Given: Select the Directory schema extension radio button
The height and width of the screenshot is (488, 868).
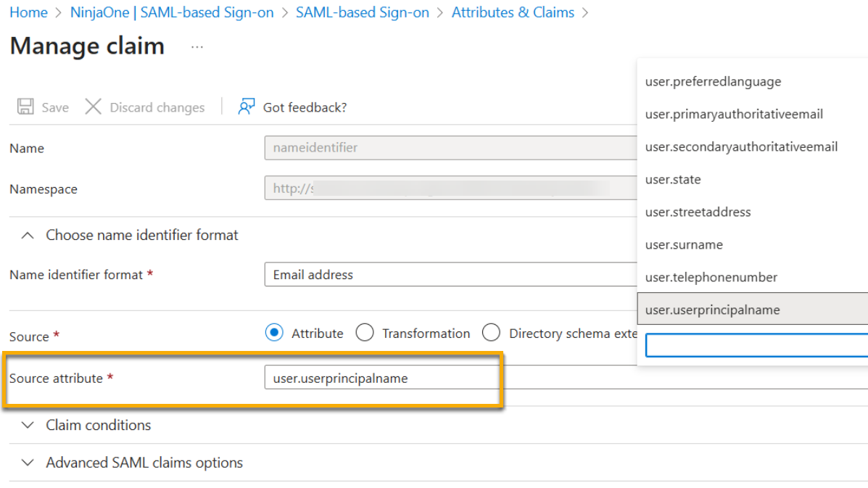Looking at the screenshot, I should coord(491,333).
